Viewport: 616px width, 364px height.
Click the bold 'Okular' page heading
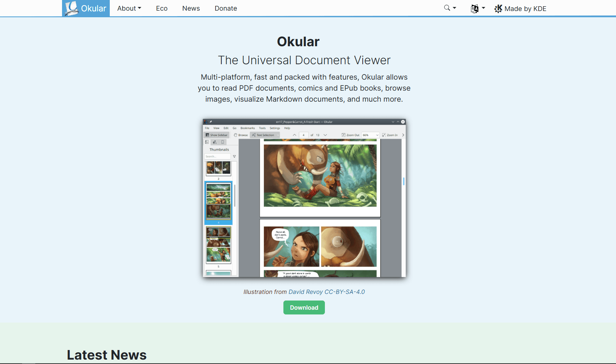(x=298, y=42)
